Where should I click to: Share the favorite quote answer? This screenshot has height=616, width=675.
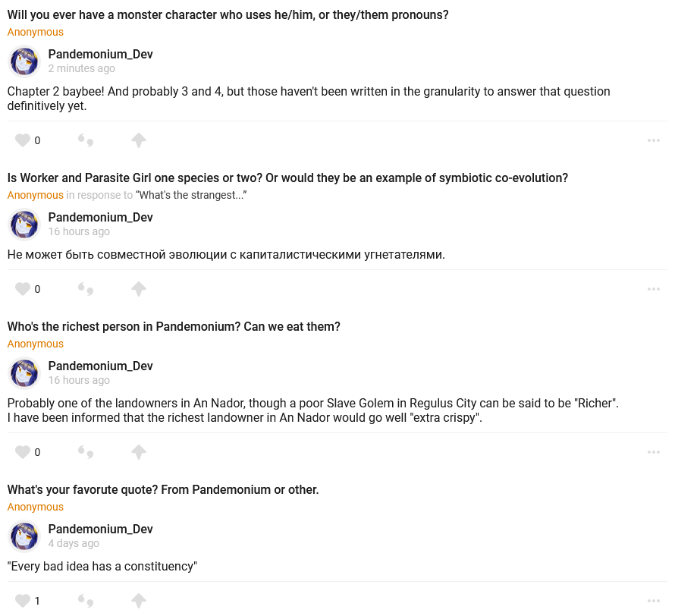(138, 601)
